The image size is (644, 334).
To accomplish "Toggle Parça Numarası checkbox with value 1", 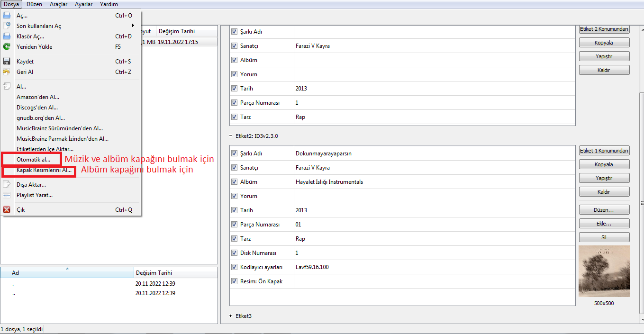I will [234, 103].
